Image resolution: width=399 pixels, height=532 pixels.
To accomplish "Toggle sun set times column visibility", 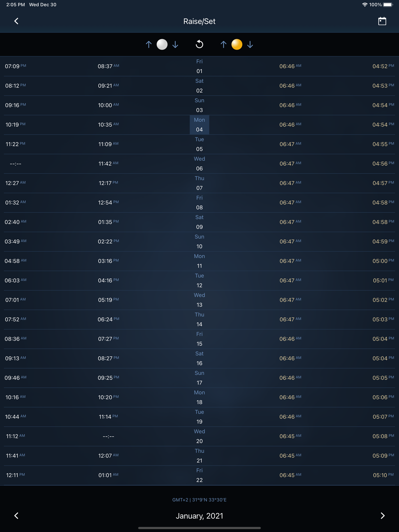I will pos(250,44).
